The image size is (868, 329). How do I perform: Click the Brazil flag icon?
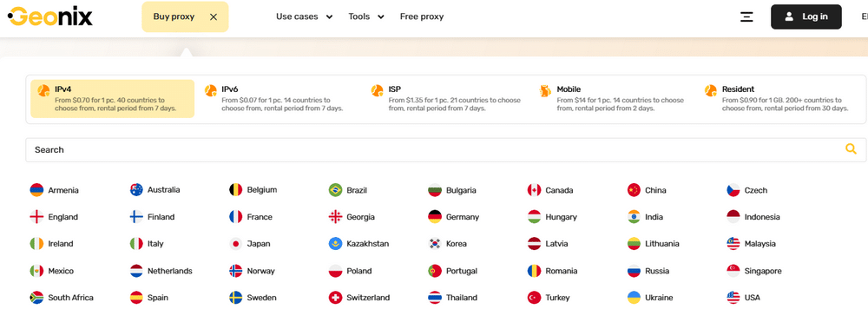tap(335, 190)
